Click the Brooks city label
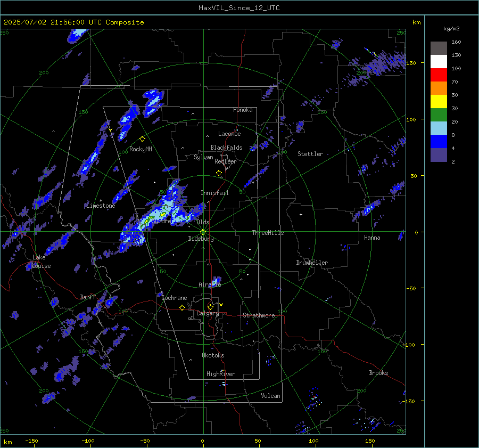The image size is (479, 448). 378,373
